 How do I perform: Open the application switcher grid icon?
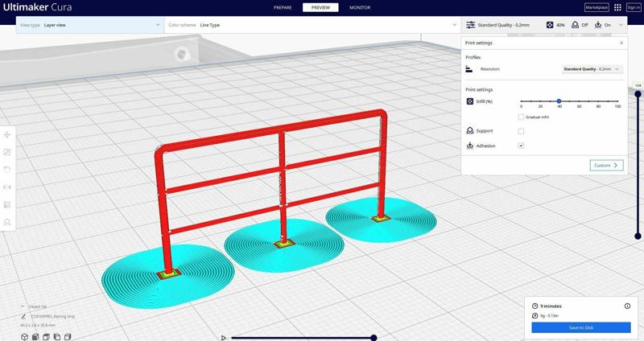click(617, 7)
